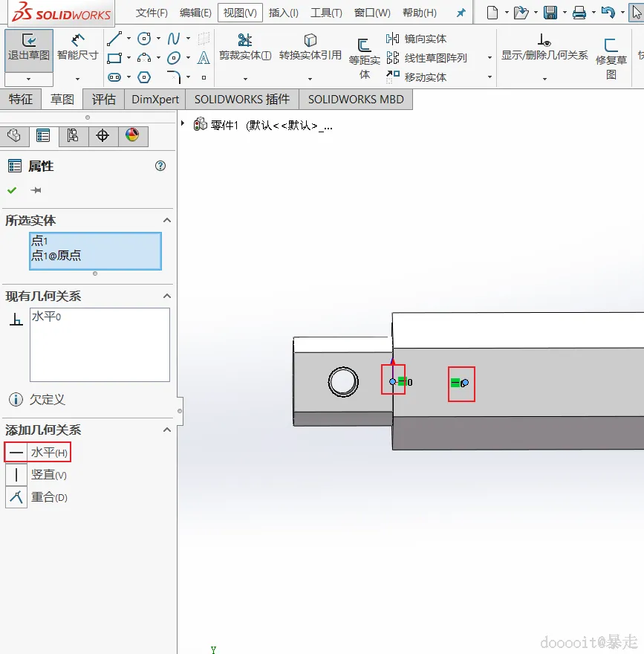Click the green checkmark to accept properties

[12, 190]
